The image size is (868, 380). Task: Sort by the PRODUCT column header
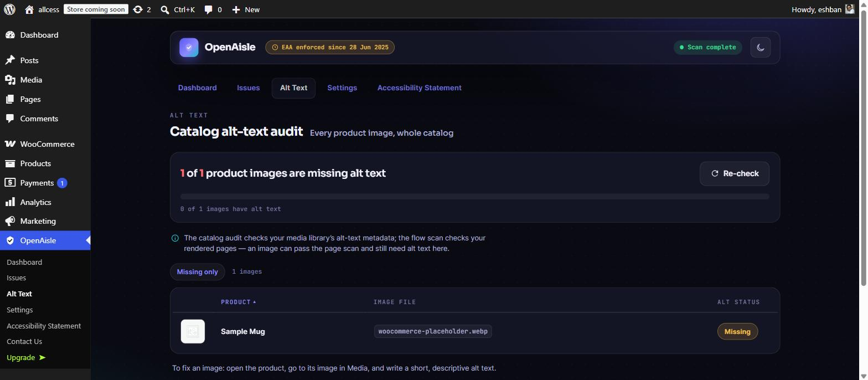coord(239,302)
